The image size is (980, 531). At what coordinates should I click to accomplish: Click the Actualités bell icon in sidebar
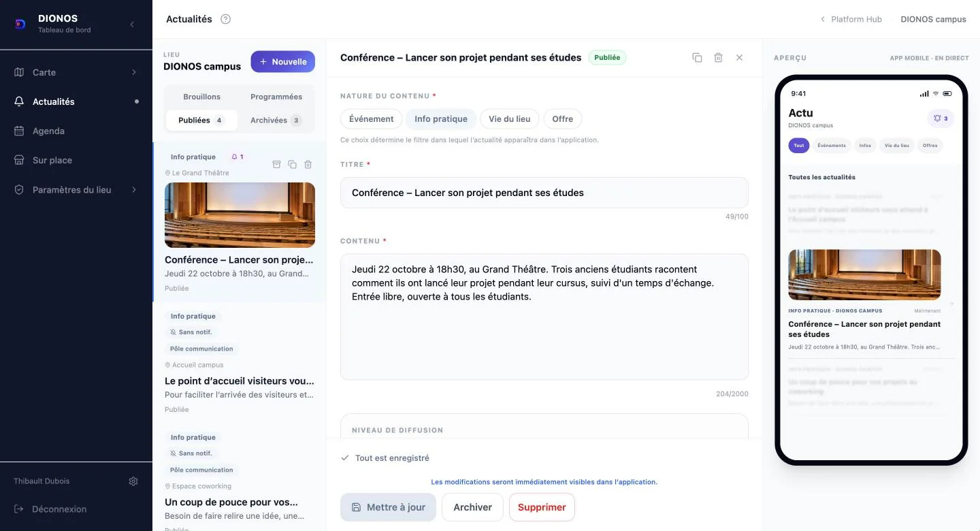19,101
